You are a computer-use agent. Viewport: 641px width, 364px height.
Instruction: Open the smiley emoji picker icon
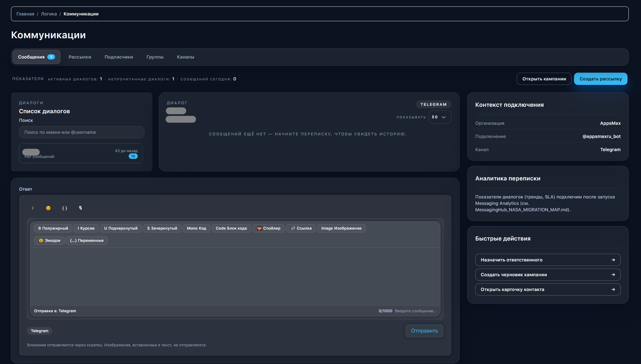48,208
